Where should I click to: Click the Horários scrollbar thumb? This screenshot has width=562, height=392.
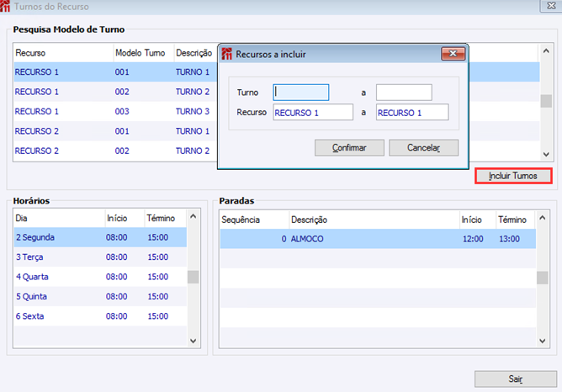pos(194,277)
